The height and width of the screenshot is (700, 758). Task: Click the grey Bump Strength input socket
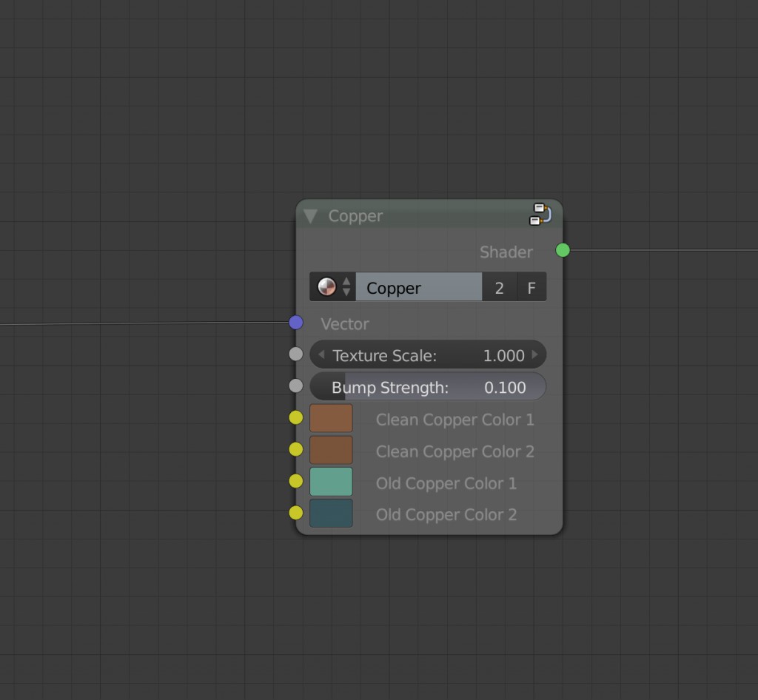tap(295, 386)
